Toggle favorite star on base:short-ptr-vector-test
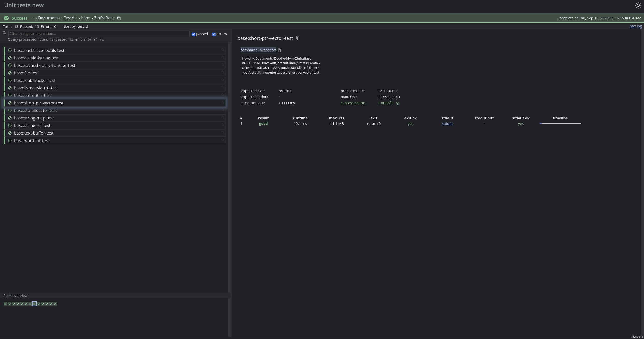 tap(222, 102)
